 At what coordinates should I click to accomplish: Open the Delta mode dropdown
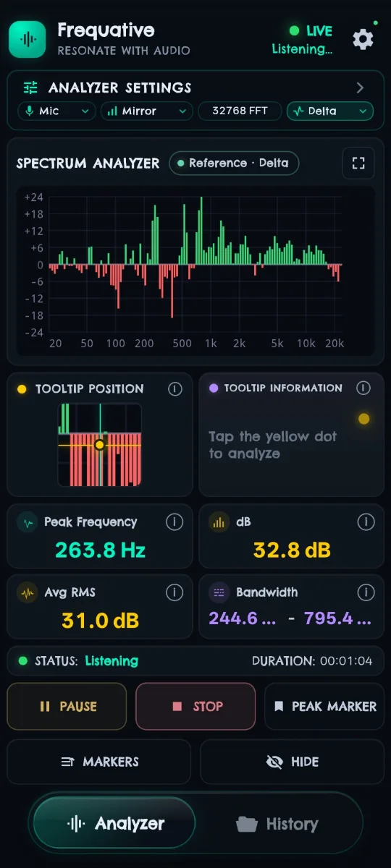point(330,111)
